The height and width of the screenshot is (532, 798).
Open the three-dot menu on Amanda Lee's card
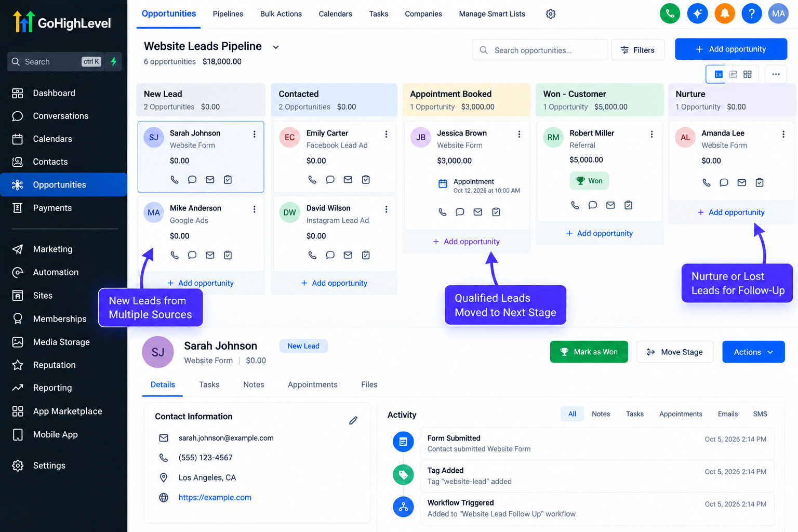coord(783,134)
